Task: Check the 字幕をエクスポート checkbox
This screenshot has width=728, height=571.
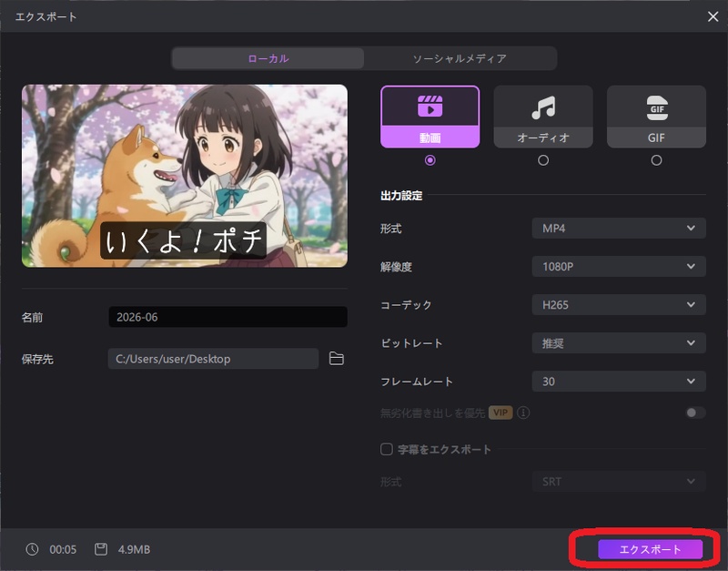Action: [386, 449]
